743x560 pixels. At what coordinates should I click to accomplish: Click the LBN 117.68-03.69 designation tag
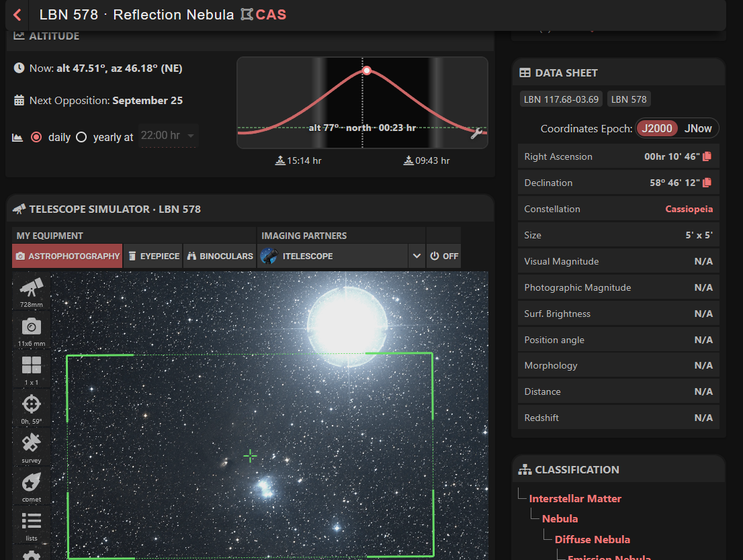(x=561, y=99)
